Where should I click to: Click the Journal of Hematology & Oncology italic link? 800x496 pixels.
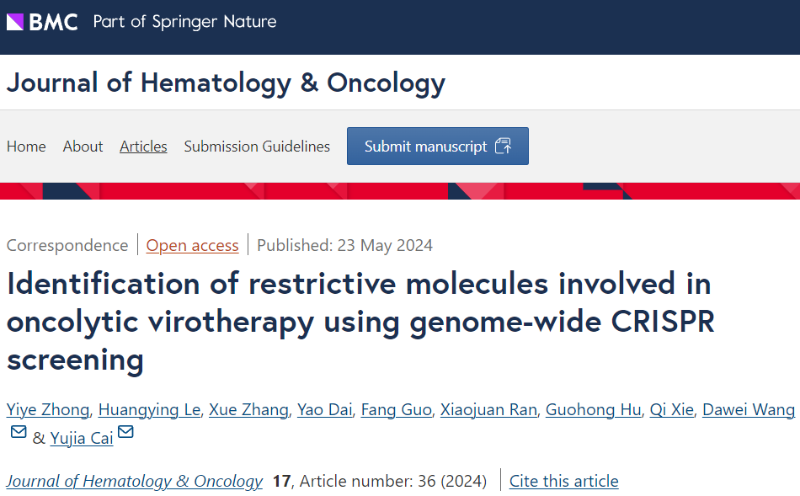[x=135, y=481]
